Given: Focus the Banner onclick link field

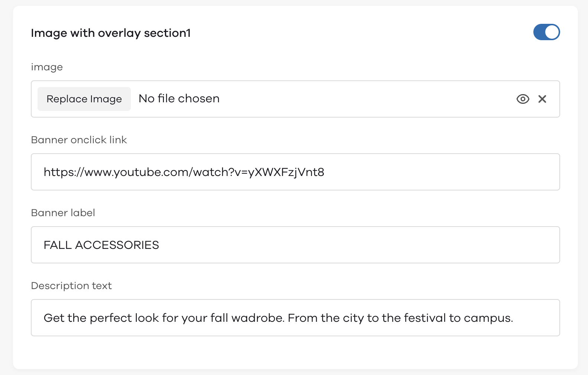Looking at the screenshot, I should pyautogui.click(x=295, y=172).
